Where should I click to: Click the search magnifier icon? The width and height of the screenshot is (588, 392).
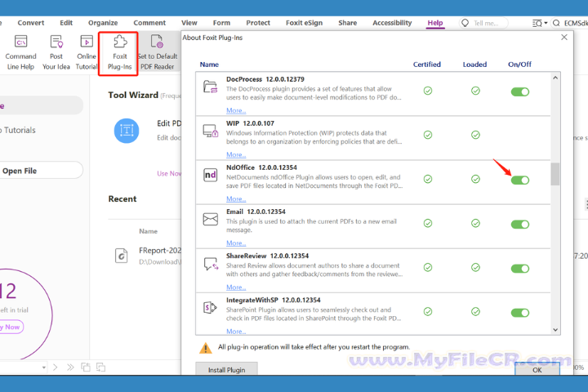tap(556, 23)
